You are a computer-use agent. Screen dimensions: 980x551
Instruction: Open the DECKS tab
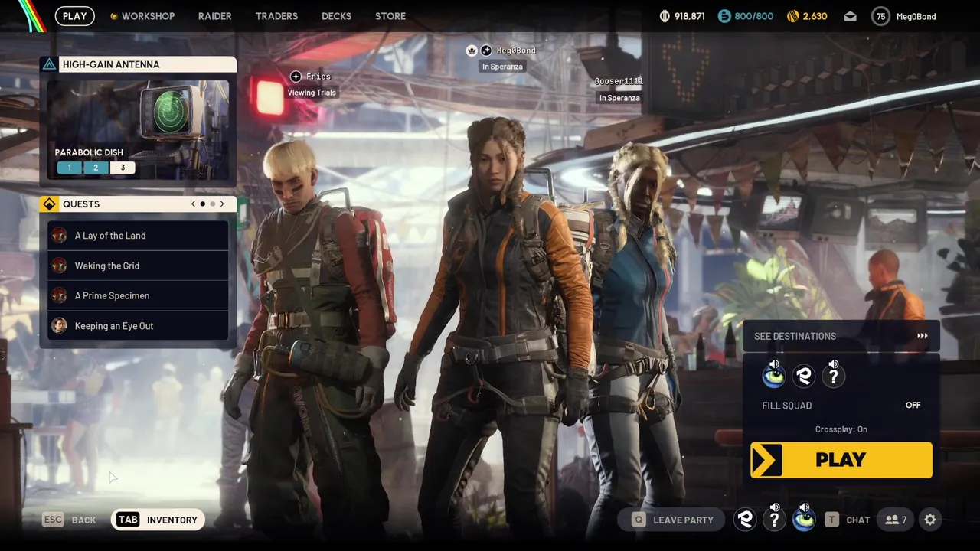[x=336, y=16]
